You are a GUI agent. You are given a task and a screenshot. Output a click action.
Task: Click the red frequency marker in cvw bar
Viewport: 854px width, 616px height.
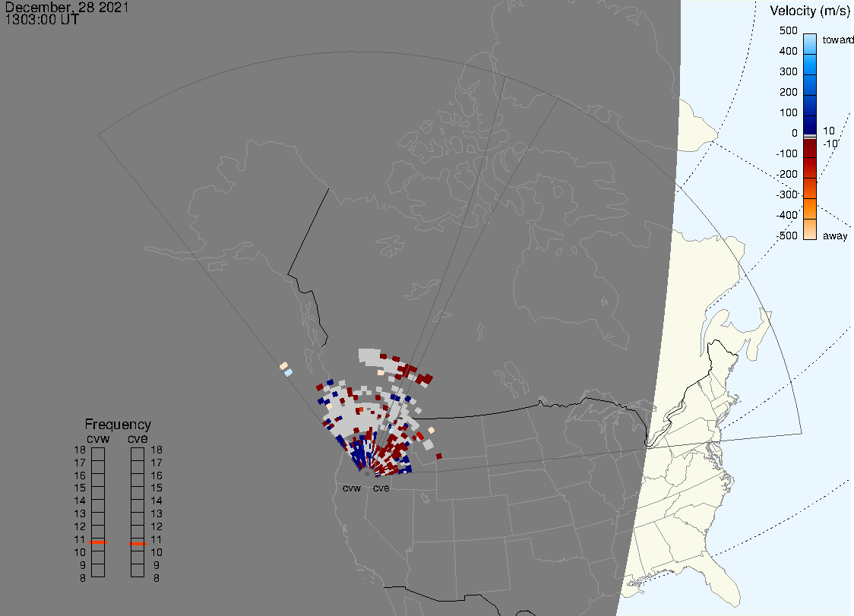pos(98,542)
